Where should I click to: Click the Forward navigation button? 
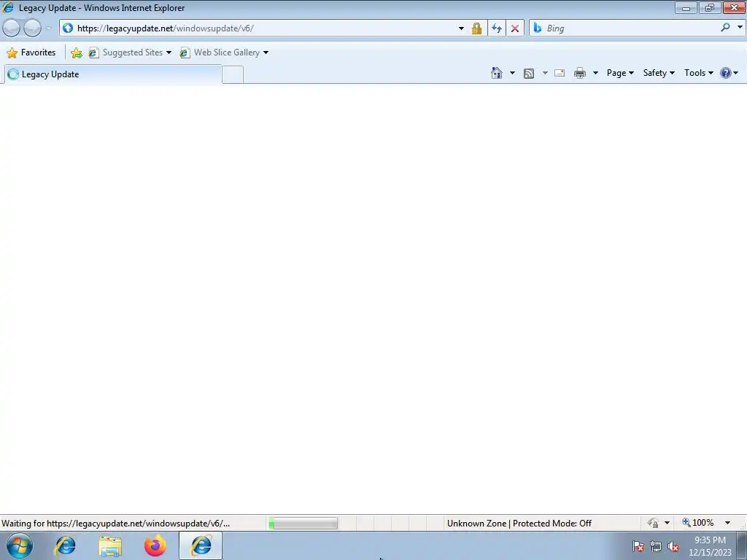tap(32, 28)
